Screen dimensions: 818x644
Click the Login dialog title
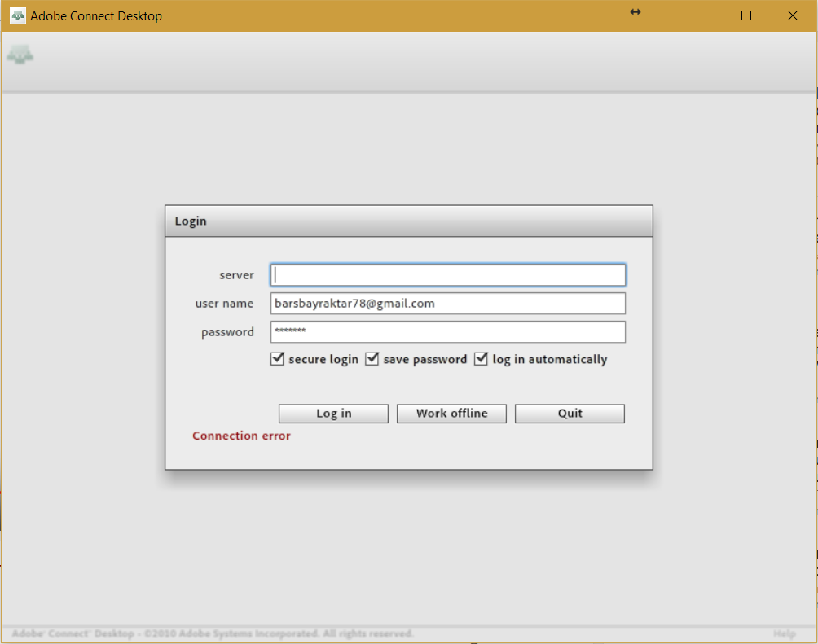point(191,221)
